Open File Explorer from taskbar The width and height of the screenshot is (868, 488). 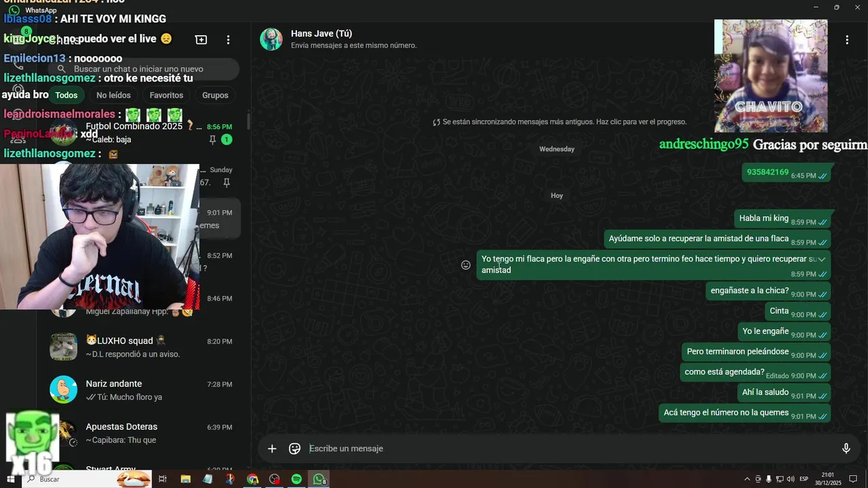click(x=185, y=479)
